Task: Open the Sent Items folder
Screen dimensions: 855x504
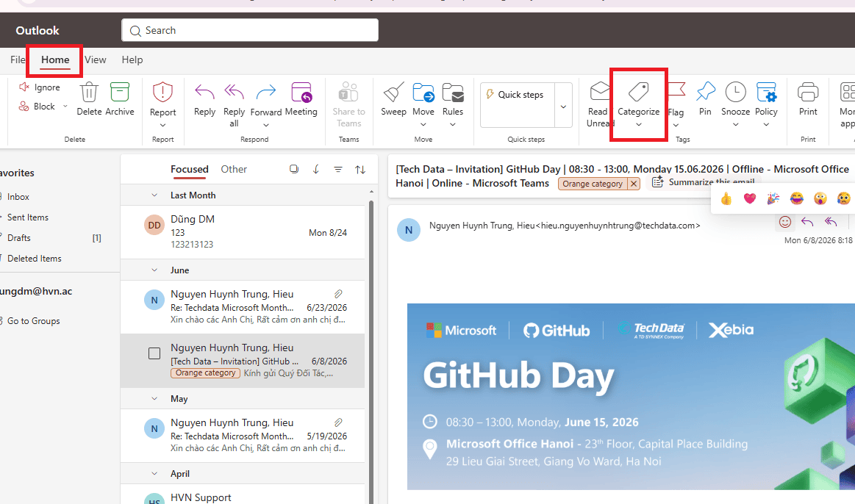Action: coord(28,217)
